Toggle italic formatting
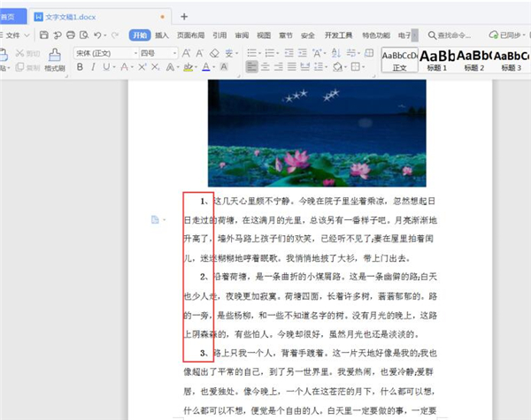The width and height of the screenshot is (531, 420). coord(93,67)
